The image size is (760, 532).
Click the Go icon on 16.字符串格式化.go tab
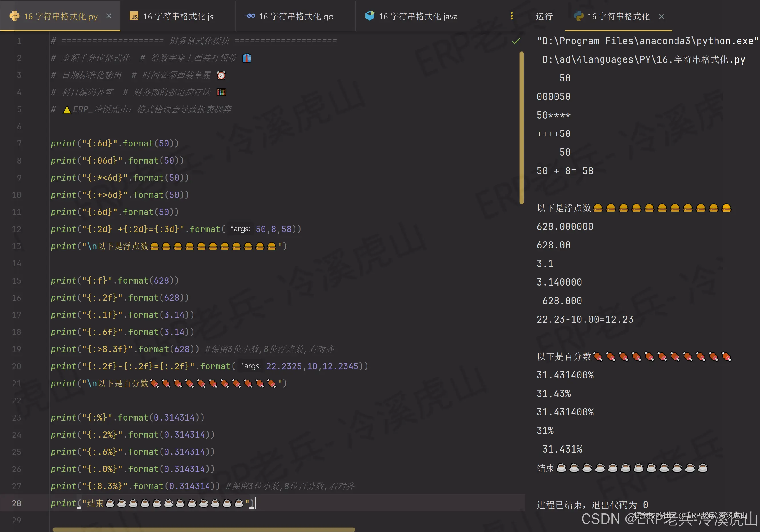point(250,16)
